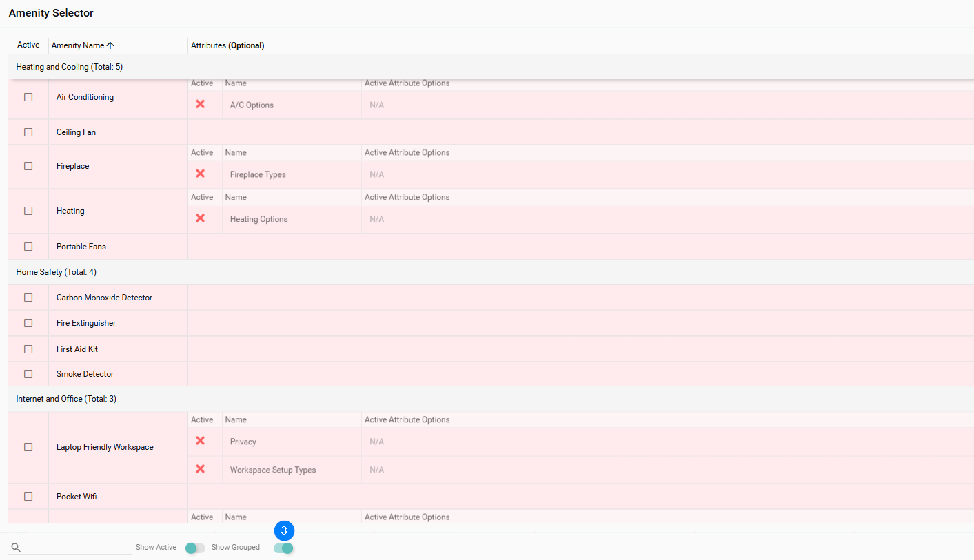Viewport: 974px width, 560px height.
Task: Check the Air Conditioning checkbox
Action: click(x=28, y=97)
